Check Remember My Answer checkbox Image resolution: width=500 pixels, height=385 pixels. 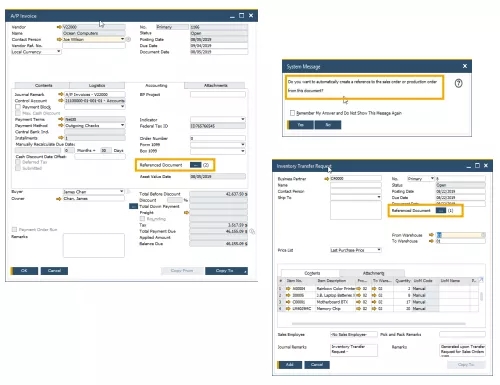click(292, 113)
